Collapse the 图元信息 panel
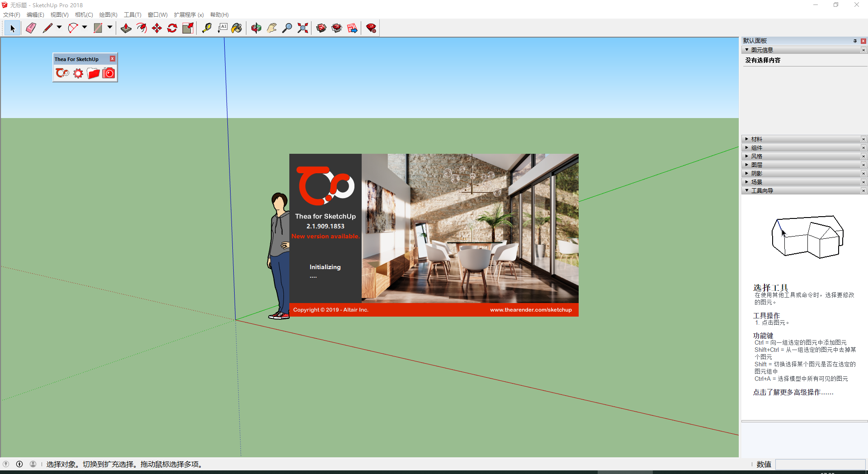Viewport: 868px width, 474px height. point(747,50)
